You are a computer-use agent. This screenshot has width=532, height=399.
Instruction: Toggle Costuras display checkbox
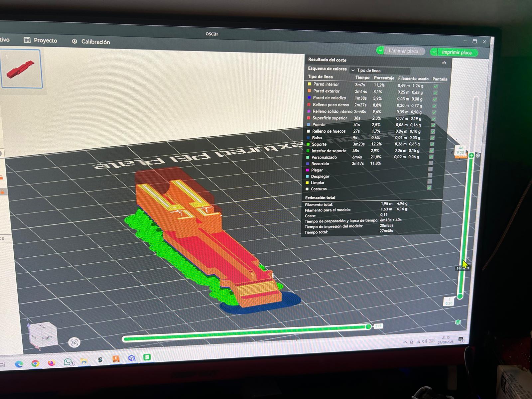click(429, 188)
